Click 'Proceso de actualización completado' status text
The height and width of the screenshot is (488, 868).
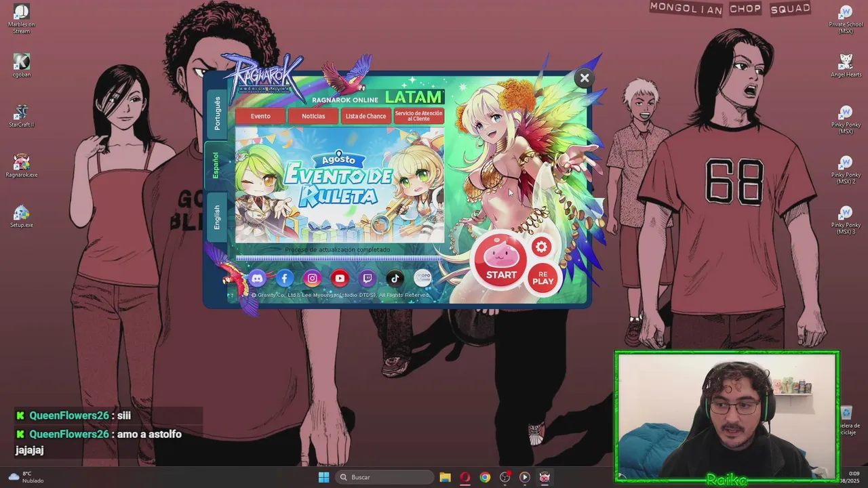(x=338, y=249)
